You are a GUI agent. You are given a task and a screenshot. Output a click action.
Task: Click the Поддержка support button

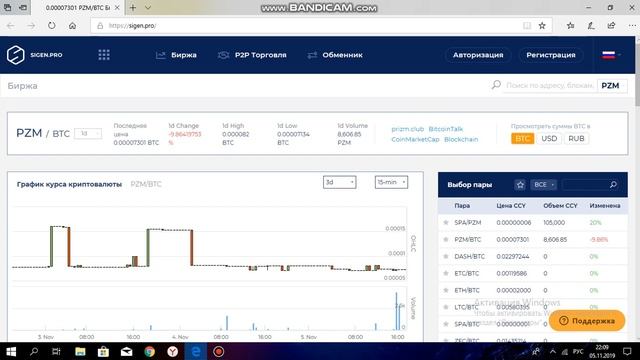(587, 321)
